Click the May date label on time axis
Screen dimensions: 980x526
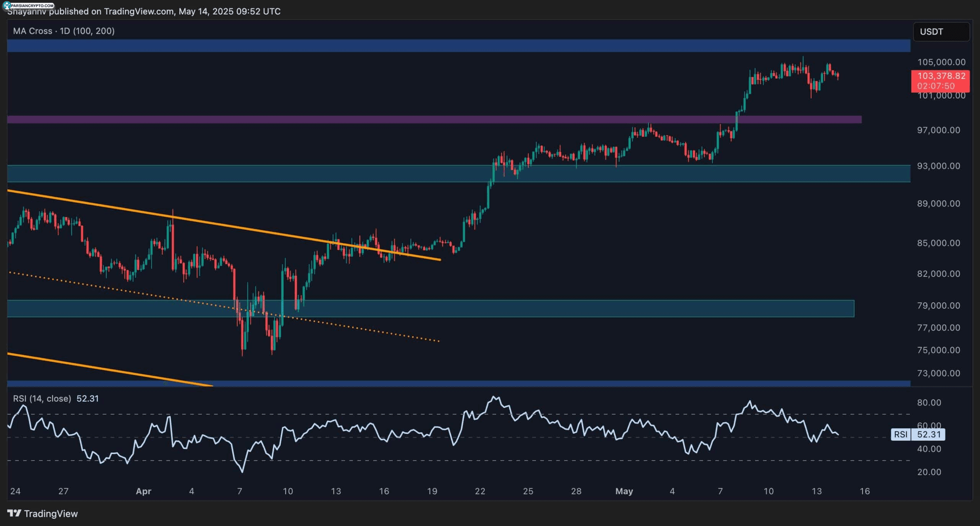point(624,491)
